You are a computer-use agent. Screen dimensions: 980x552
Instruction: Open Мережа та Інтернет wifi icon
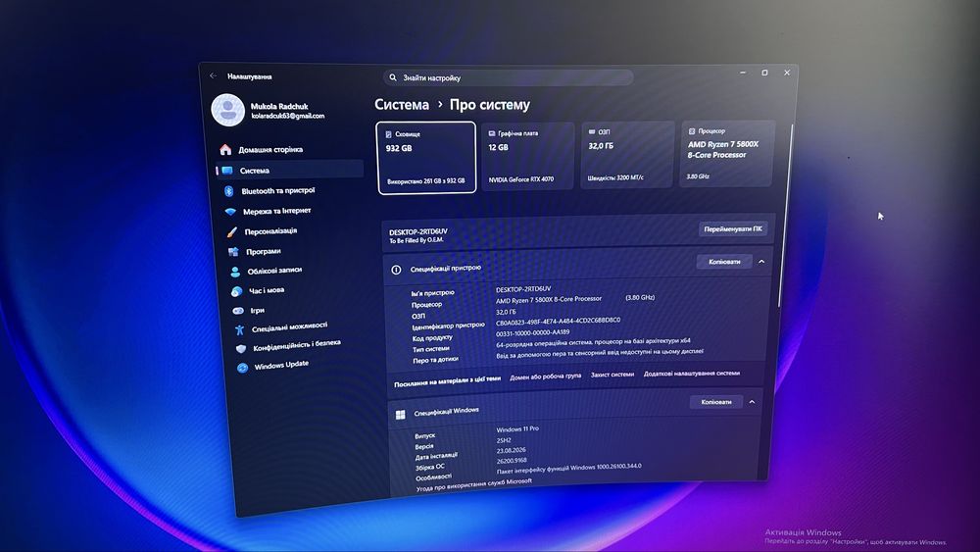coord(230,212)
